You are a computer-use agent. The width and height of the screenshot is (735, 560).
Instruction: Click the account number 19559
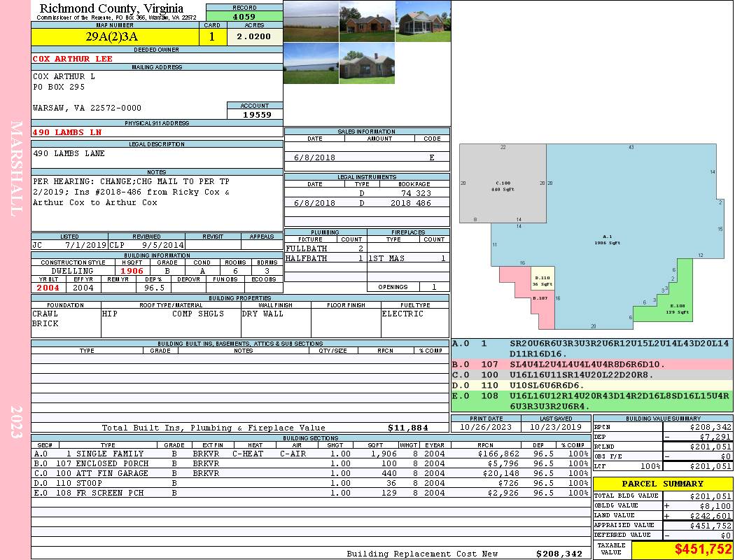point(257,115)
